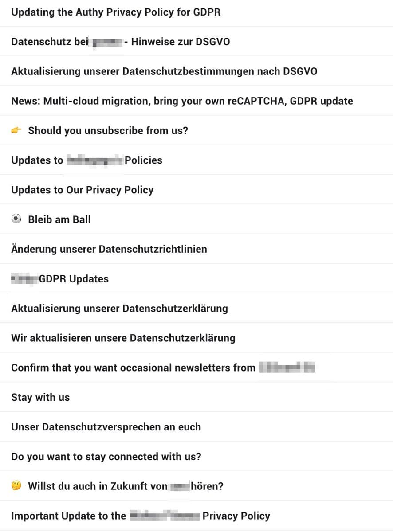393x532 pixels.
Task: Open the 'Important Update to the' Privacy Policy email
Action: (141, 516)
